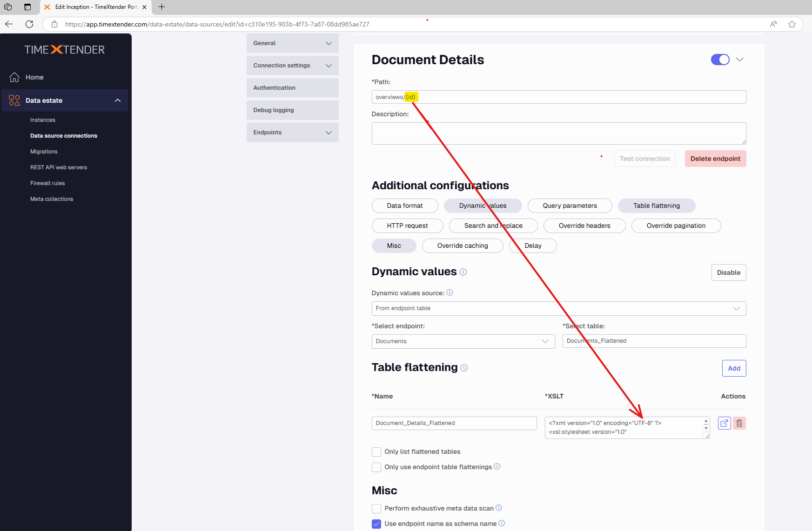Go to Data source connections
The height and width of the screenshot is (531, 812).
pos(64,136)
